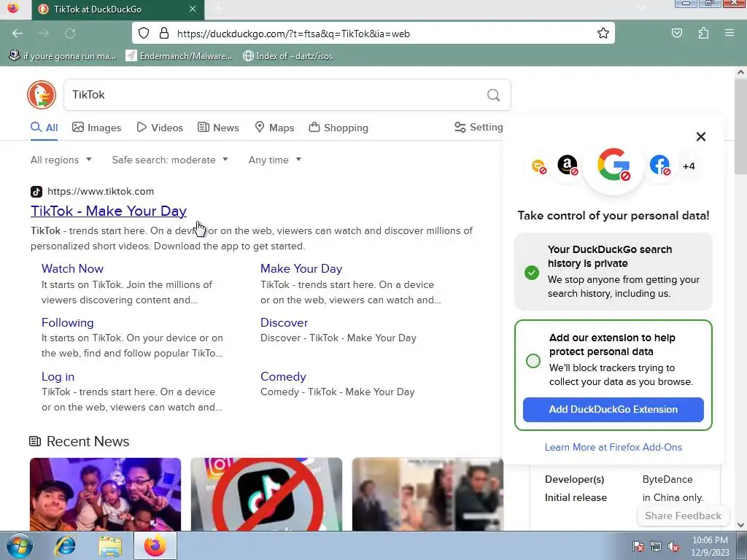Open the Extensions puzzle icon
This screenshot has height=560, width=747.
703,34
